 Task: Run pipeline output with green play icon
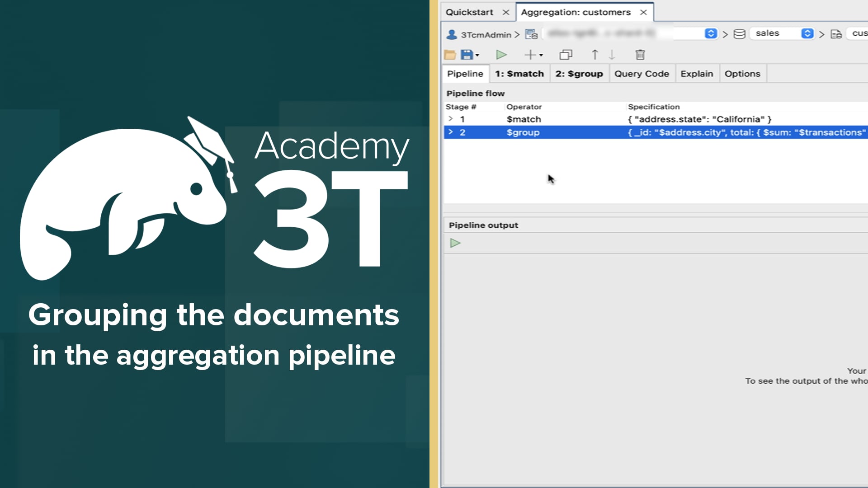click(455, 243)
